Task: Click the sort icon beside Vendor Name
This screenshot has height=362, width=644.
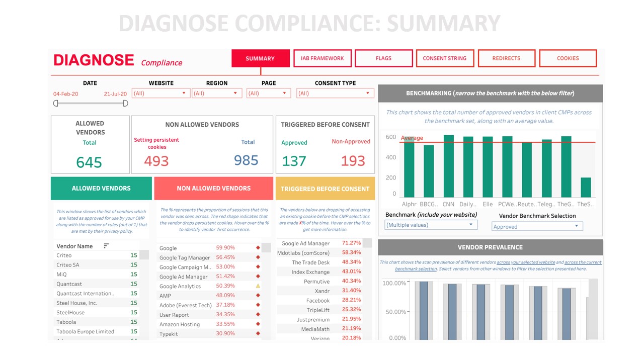Action: (106, 246)
